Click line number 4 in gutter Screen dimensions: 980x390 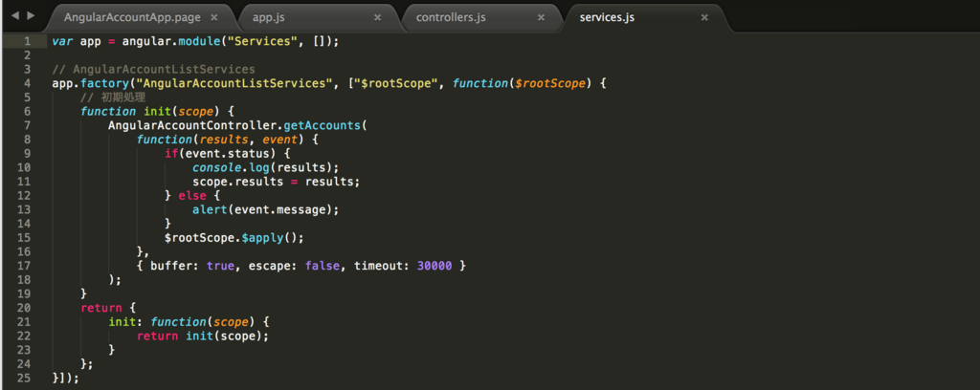27,83
